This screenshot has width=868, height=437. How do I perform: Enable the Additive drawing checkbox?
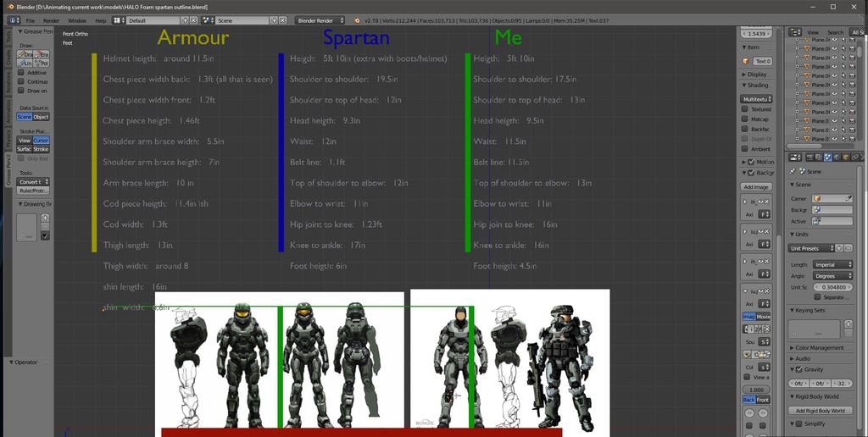coord(21,73)
